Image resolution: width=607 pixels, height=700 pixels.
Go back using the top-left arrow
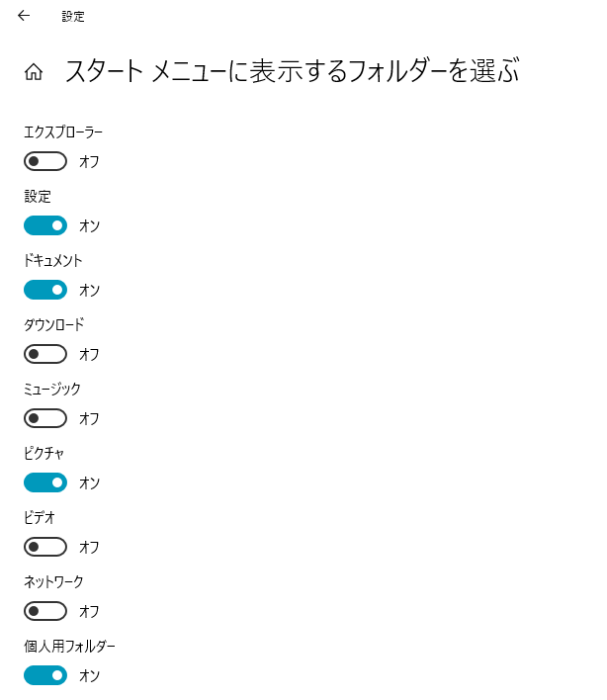tap(24, 16)
